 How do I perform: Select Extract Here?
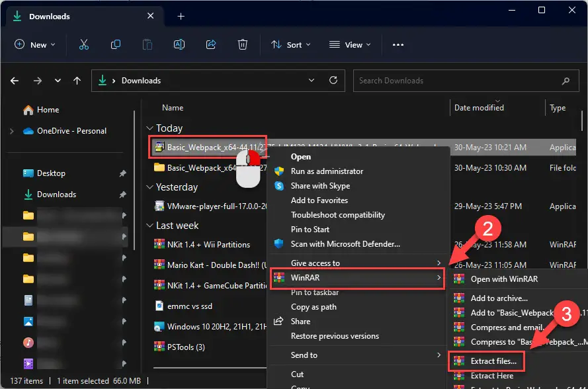492,376
